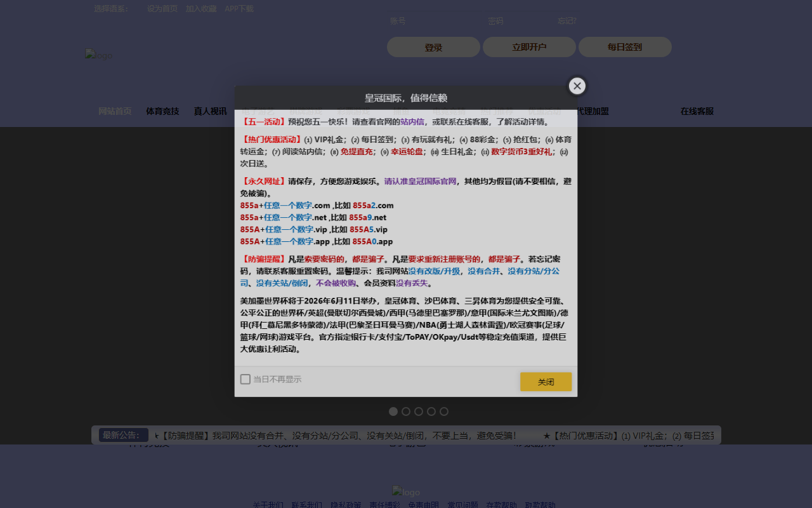
Task: Check 当日不再显示 checkbox
Action: (x=246, y=379)
